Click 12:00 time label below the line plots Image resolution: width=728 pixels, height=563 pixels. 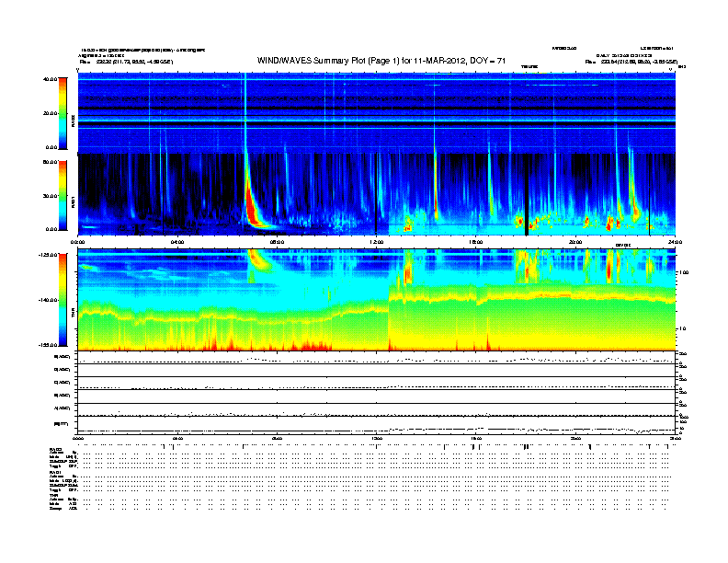(x=377, y=438)
